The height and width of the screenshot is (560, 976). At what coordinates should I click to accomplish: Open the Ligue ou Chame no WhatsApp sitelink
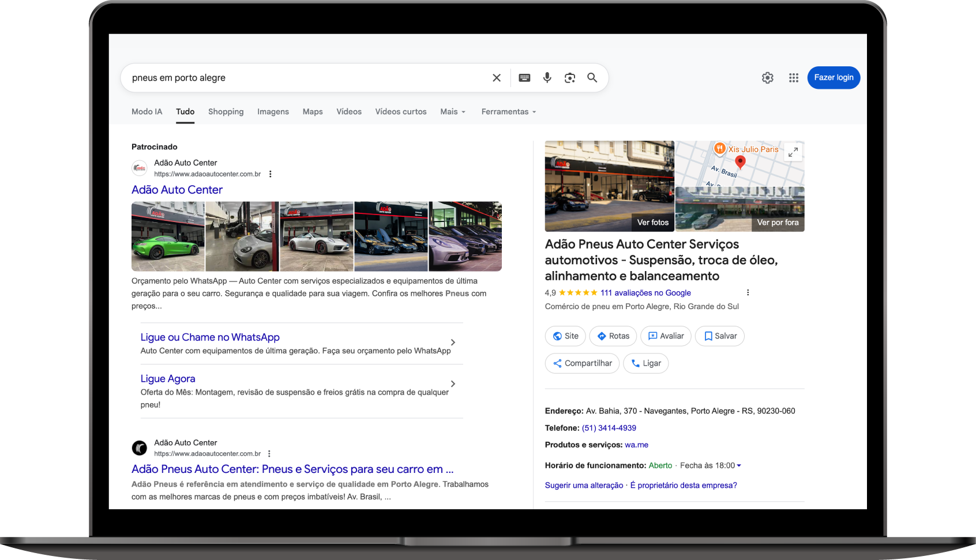coord(210,337)
